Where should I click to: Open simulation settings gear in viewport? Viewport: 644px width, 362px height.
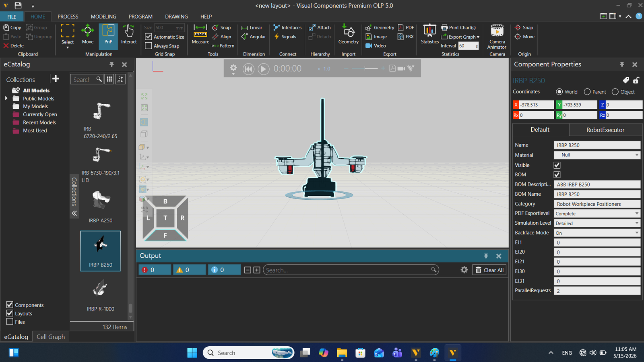[x=233, y=69]
